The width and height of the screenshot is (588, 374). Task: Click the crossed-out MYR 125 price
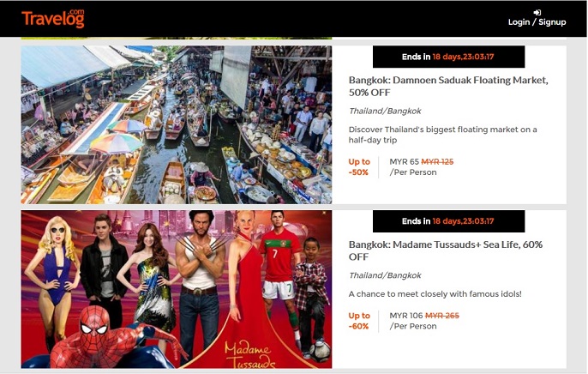[x=437, y=161]
